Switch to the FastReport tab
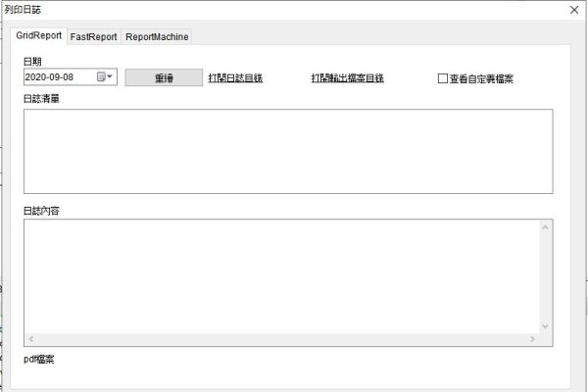The image size is (588, 392). click(x=94, y=37)
